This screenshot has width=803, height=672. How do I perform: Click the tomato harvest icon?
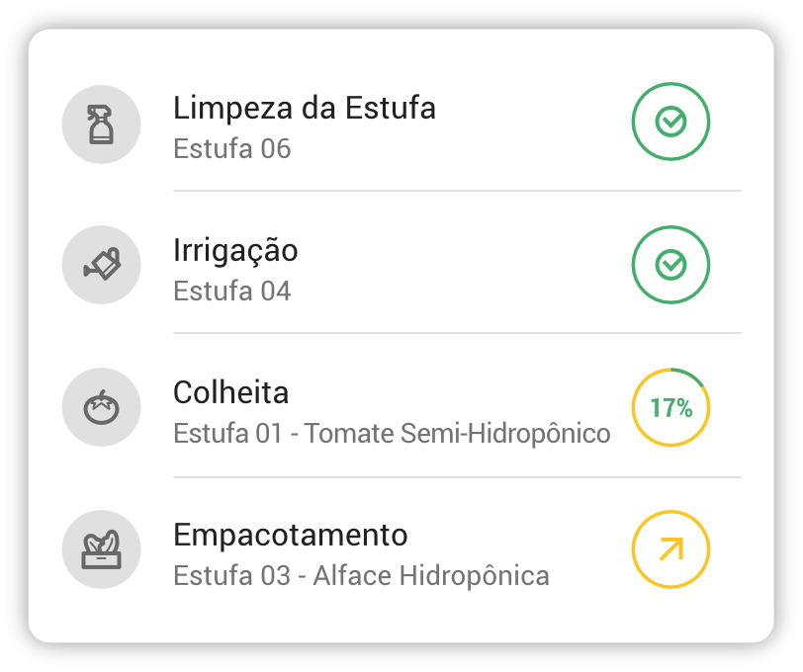[x=100, y=407]
